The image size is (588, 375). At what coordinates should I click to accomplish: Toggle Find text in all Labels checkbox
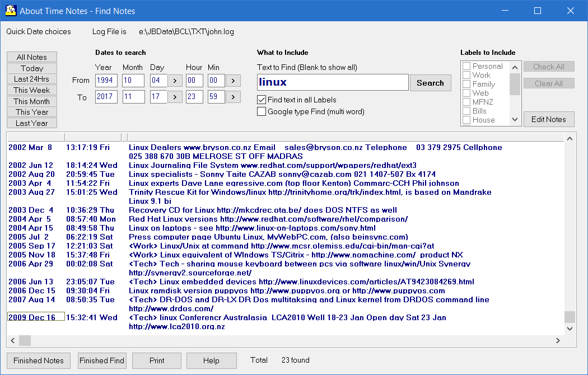[262, 100]
